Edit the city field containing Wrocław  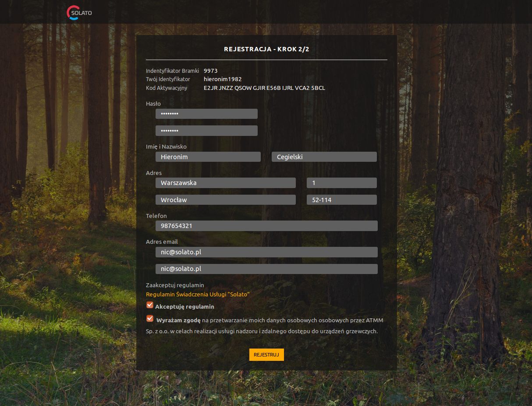click(226, 199)
